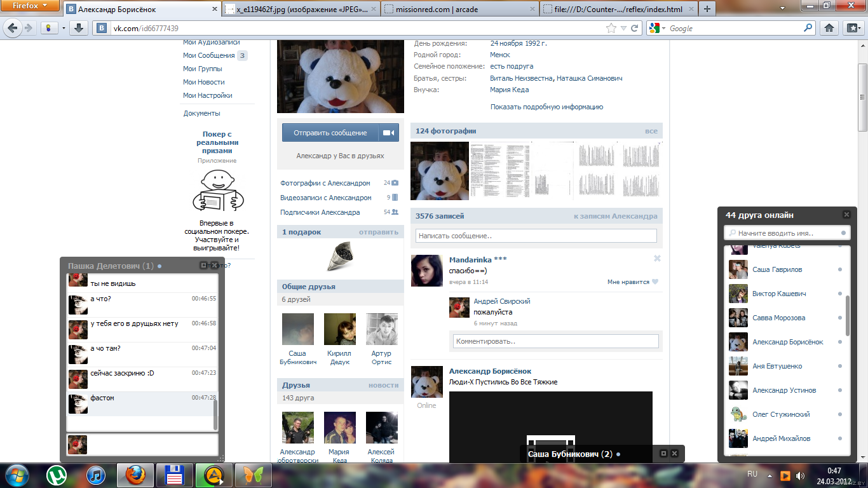
Task: Close the 44 друга онлайн panel
Action: pyautogui.click(x=846, y=215)
